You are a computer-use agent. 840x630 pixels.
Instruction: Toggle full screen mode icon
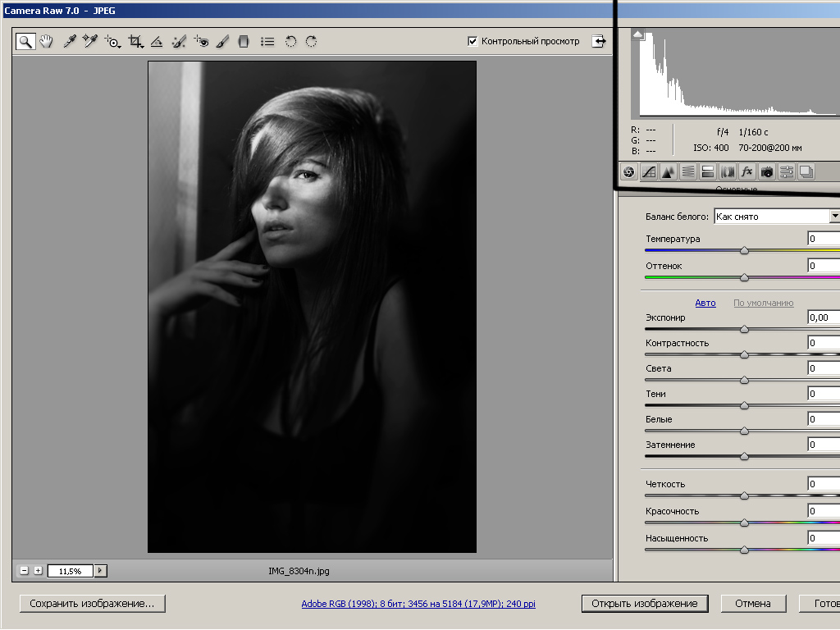coord(600,41)
